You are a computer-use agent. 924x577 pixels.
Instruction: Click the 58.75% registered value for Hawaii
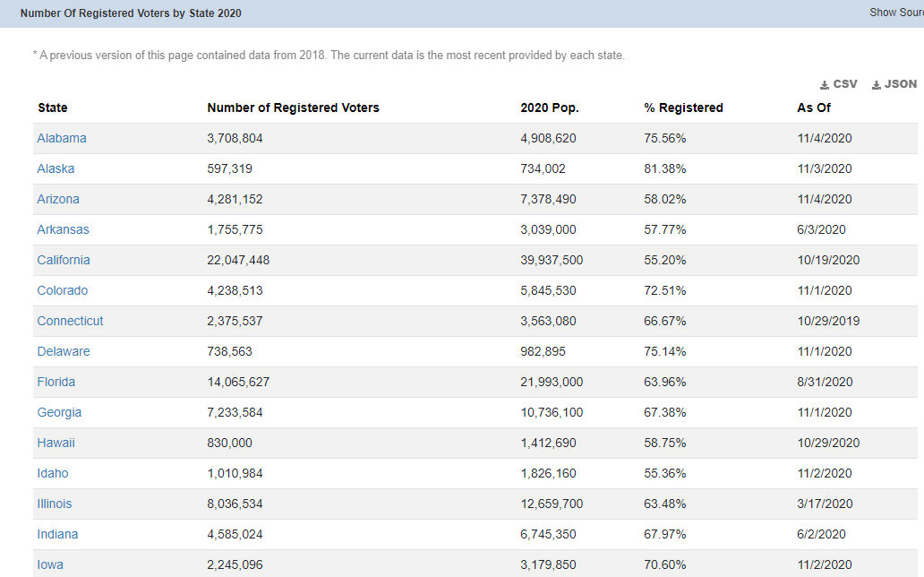click(664, 444)
